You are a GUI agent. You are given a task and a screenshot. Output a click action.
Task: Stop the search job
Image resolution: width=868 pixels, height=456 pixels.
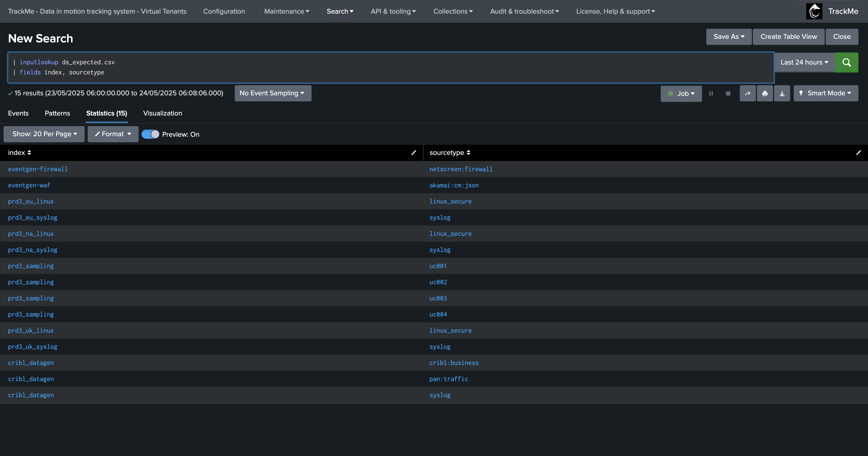point(728,93)
